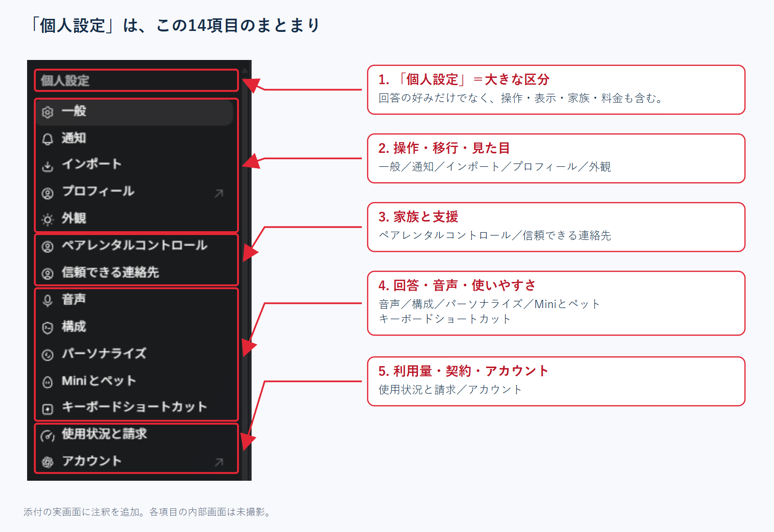This screenshot has width=774, height=532.
Task: Select インポート in the settings list
Action: (134, 165)
